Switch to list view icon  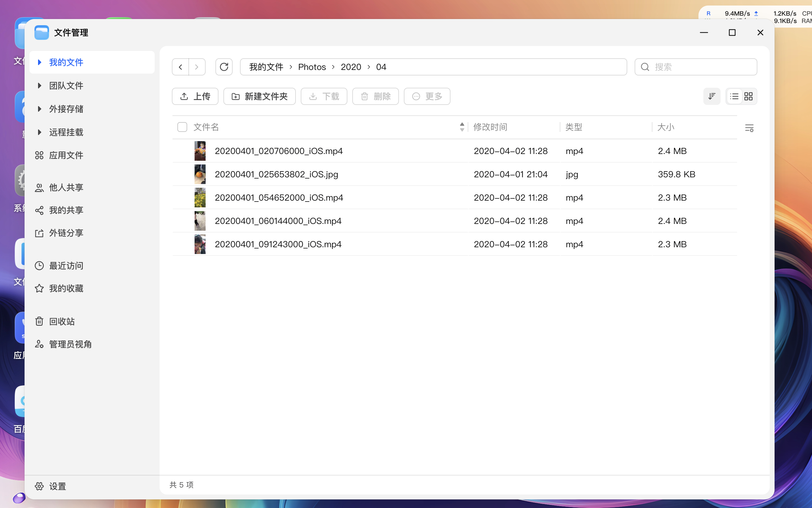[x=734, y=96]
